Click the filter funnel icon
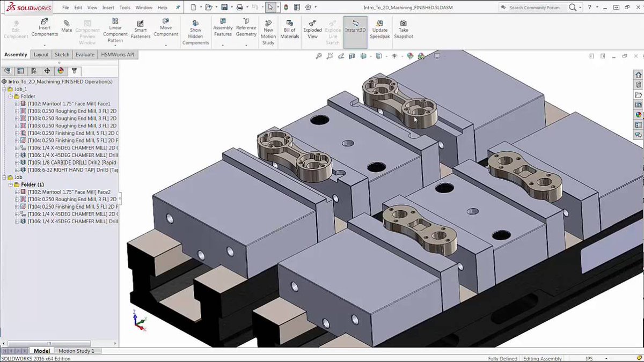 pos(75,71)
